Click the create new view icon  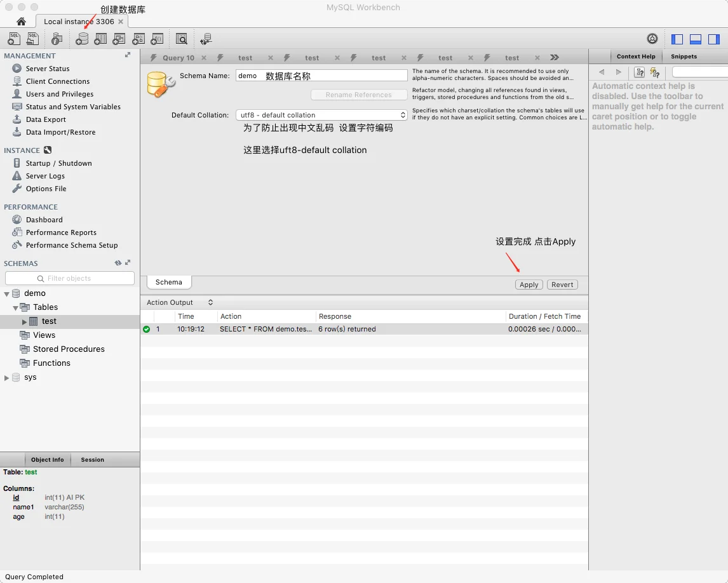(119, 39)
